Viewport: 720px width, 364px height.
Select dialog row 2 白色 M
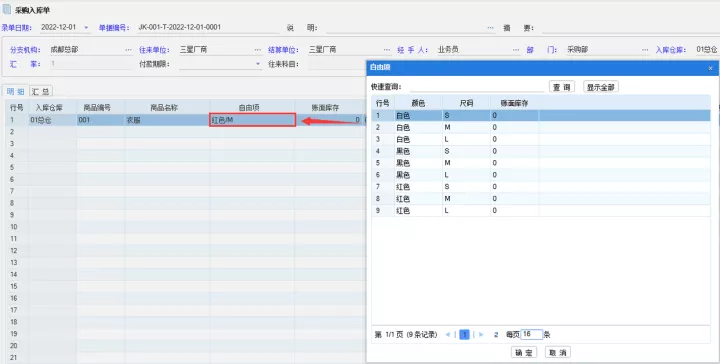point(541,128)
